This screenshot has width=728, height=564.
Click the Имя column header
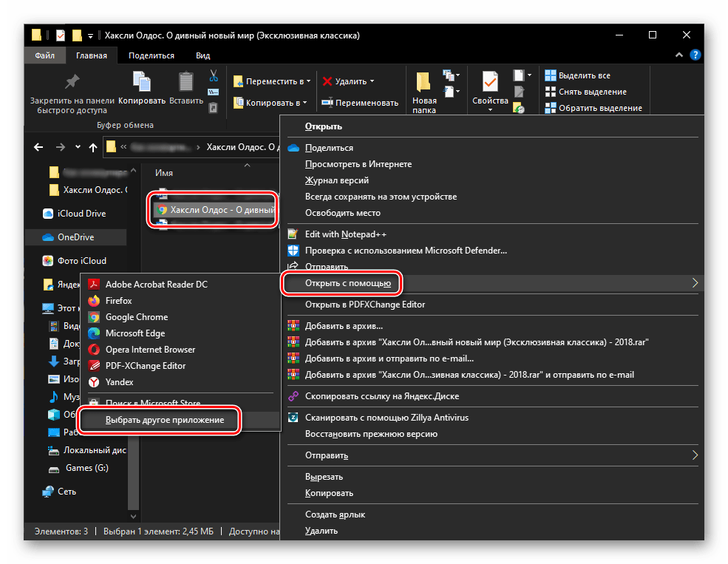164,173
